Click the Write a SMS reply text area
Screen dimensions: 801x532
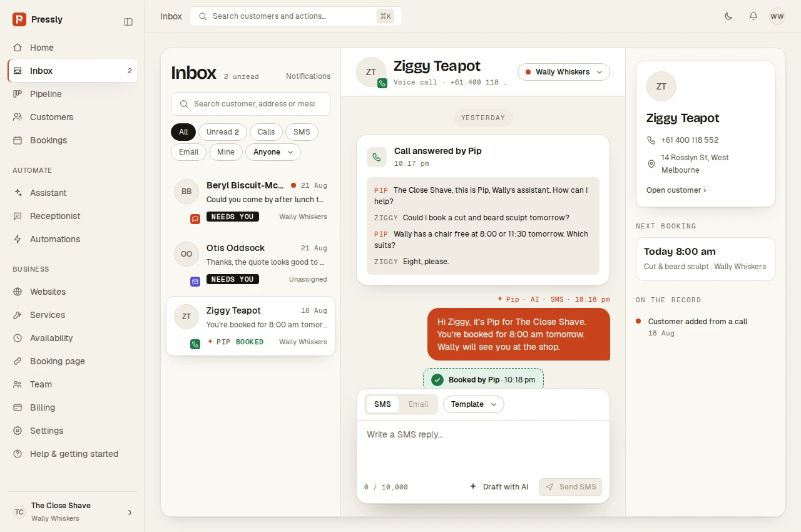coord(483,446)
